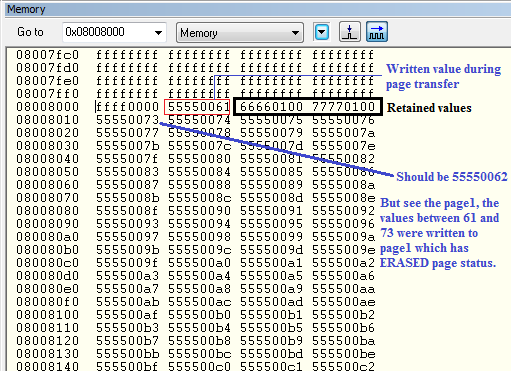The image size is (511, 371).
Task: Click memory value 5555007e
Action: point(343,146)
